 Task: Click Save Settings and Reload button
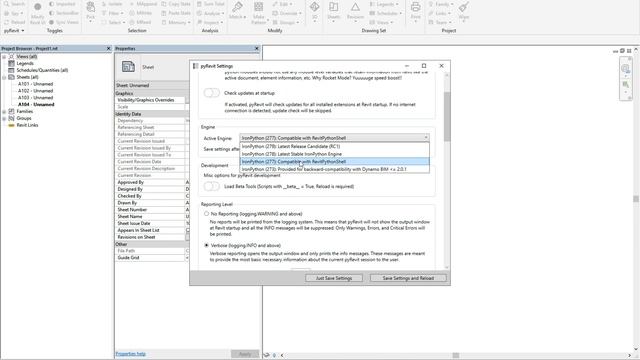[x=408, y=278]
